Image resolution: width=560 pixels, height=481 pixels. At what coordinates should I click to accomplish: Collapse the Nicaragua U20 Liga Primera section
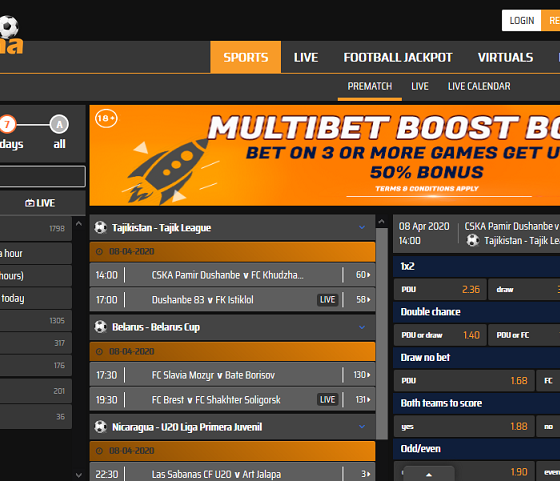362,427
